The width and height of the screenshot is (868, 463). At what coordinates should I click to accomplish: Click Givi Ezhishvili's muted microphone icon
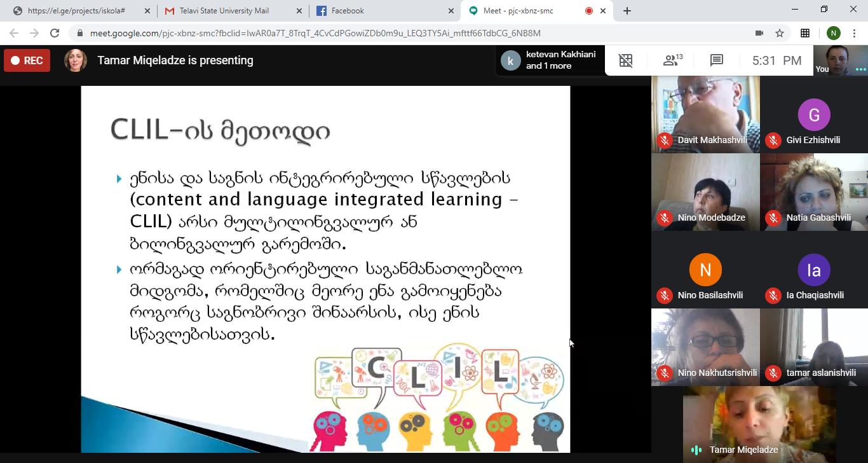coord(773,140)
